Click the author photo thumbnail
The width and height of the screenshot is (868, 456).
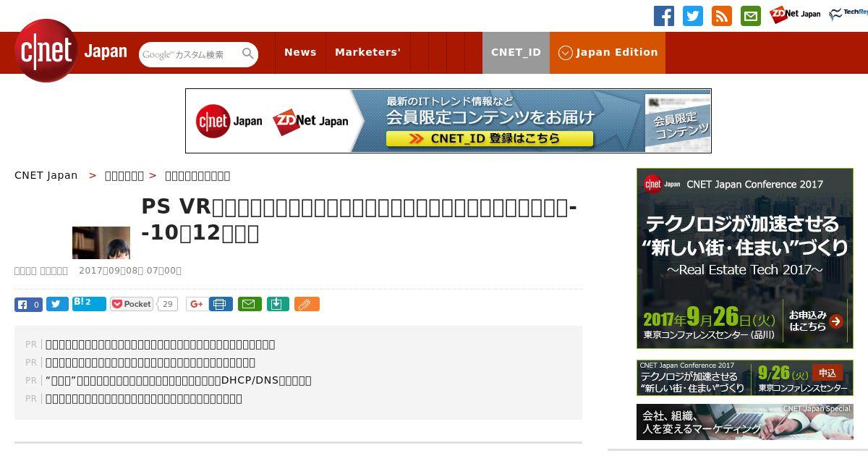coord(101,242)
